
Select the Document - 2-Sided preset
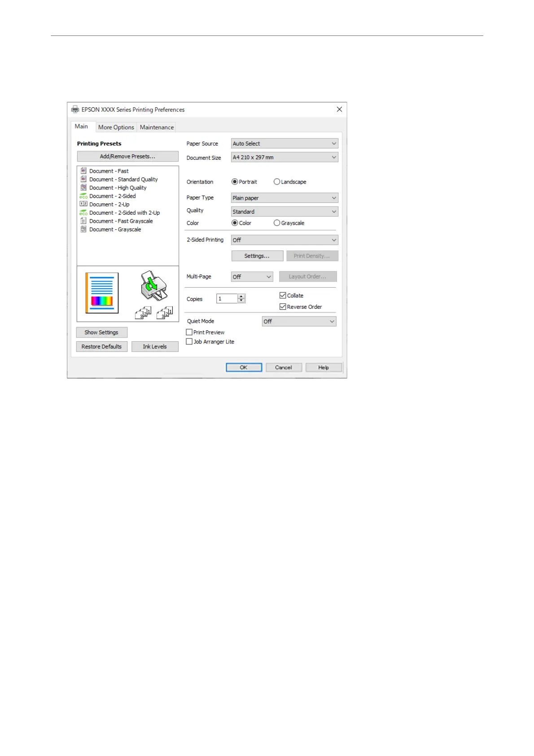pos(112,196)
